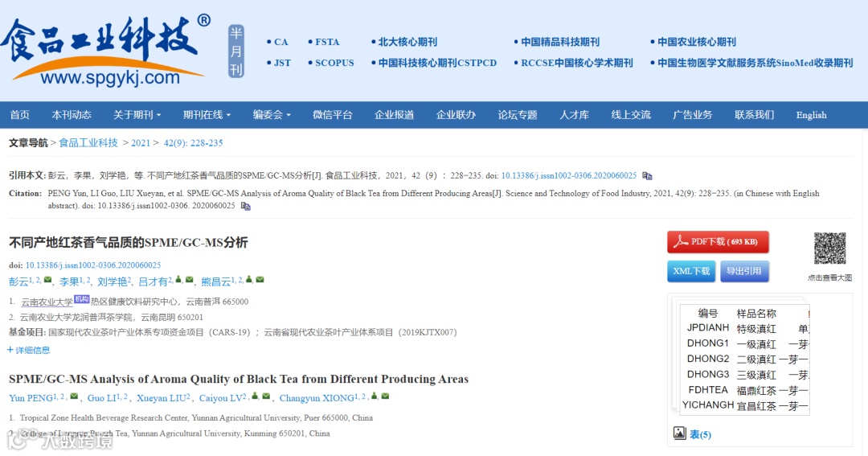
Task: Click the 中国农业核心期刊 label
Action: (696, 42)
